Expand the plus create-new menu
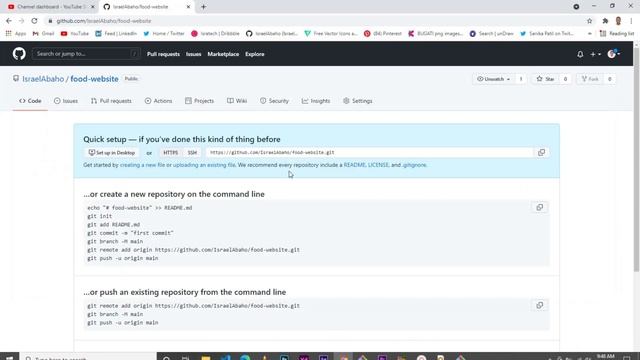 point(596,54)
